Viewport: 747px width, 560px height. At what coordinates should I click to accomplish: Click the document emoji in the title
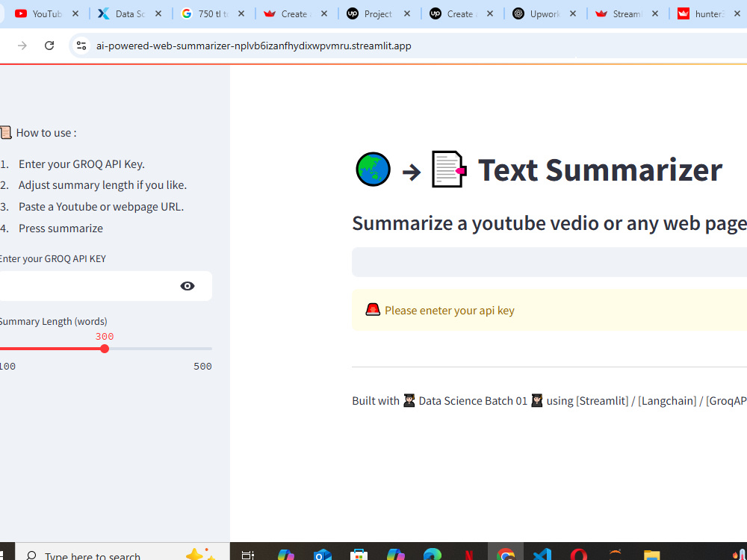coord(449,169)
